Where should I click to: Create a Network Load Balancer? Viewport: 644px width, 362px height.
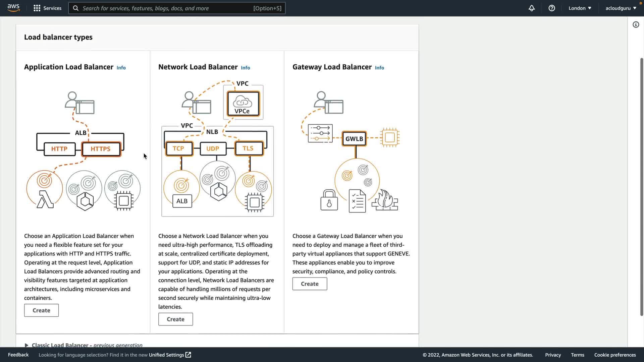click(x=175, y=319)
